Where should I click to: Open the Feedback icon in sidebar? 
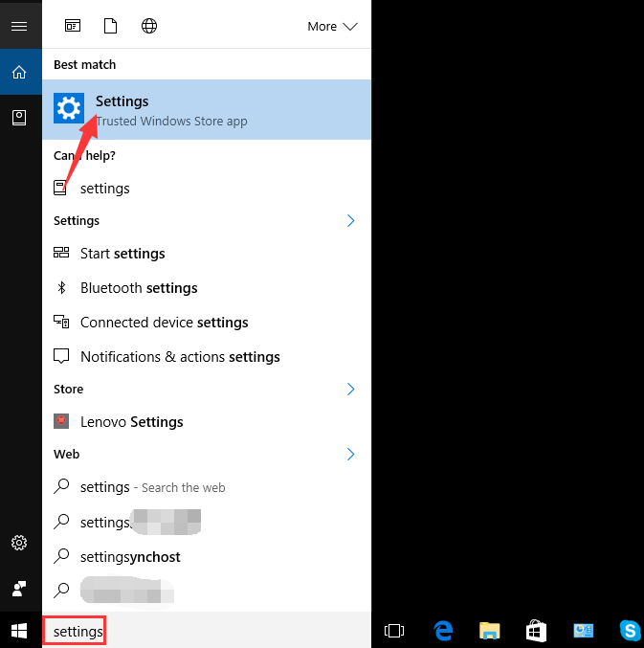point(19,588)
